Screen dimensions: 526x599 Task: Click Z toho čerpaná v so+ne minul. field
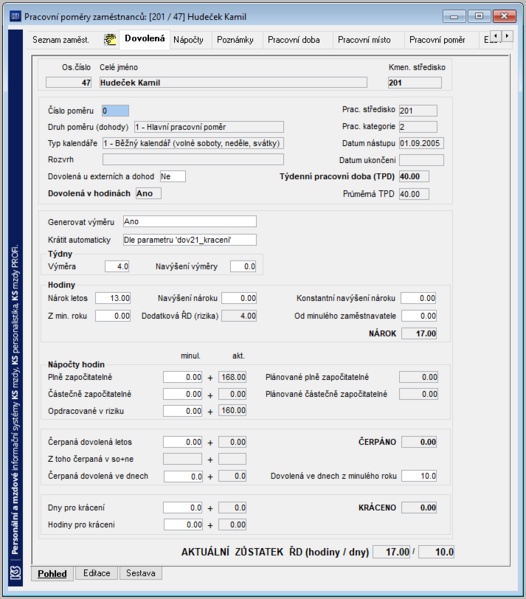point(183,459)
